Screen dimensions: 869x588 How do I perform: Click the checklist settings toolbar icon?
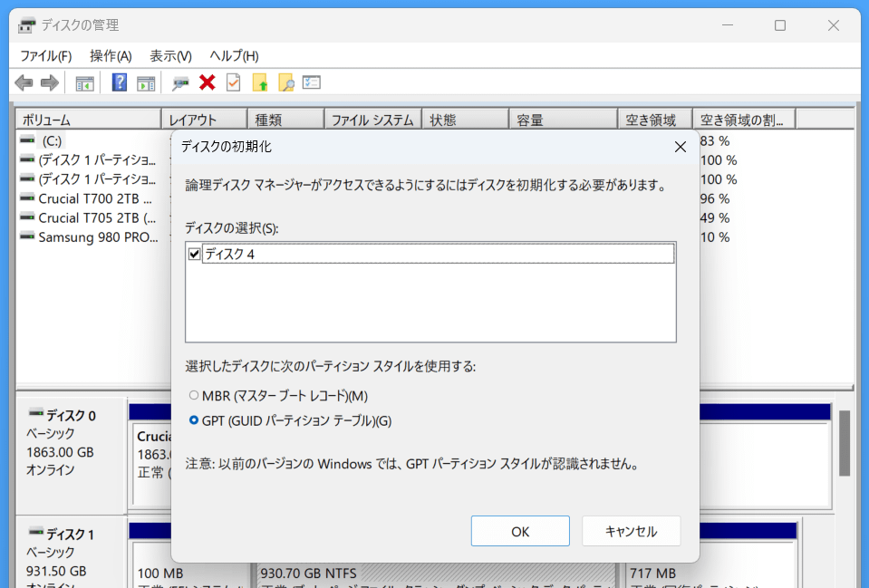tap(312, 82)
